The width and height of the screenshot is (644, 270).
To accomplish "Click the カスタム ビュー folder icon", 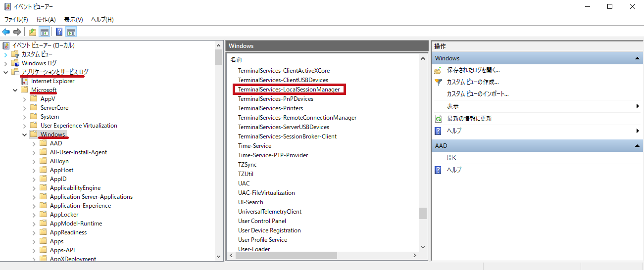I will pyautogui.click(x=15, y=54).
